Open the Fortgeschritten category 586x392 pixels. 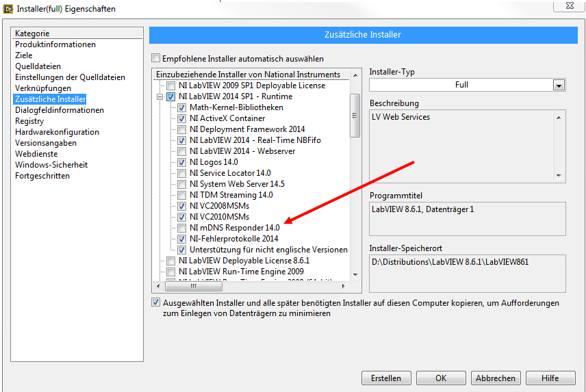coord(42,176)
